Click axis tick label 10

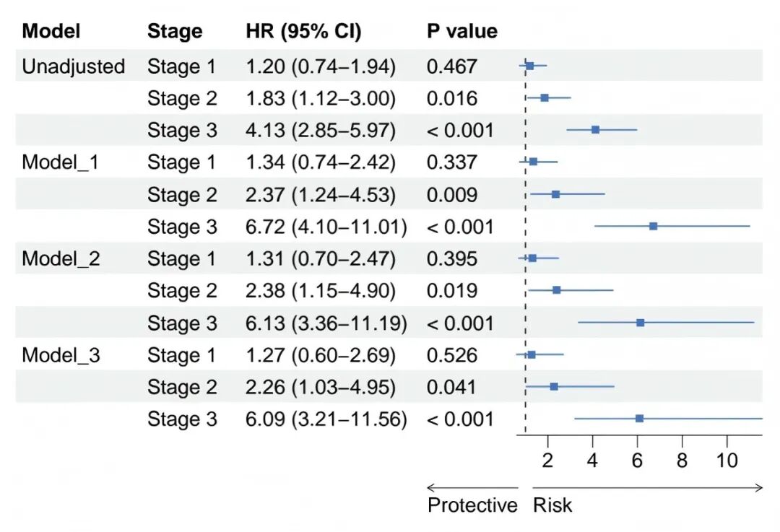click(727, 461)
